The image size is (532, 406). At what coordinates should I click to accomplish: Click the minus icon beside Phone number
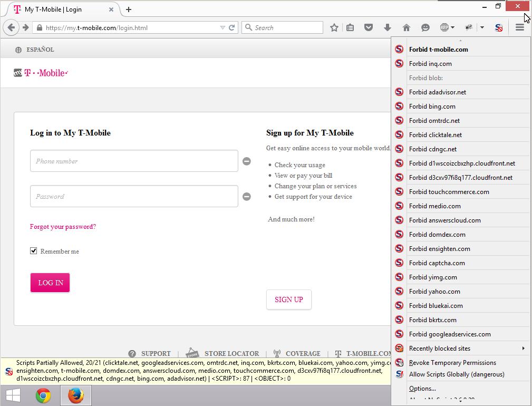pos(246,161)
